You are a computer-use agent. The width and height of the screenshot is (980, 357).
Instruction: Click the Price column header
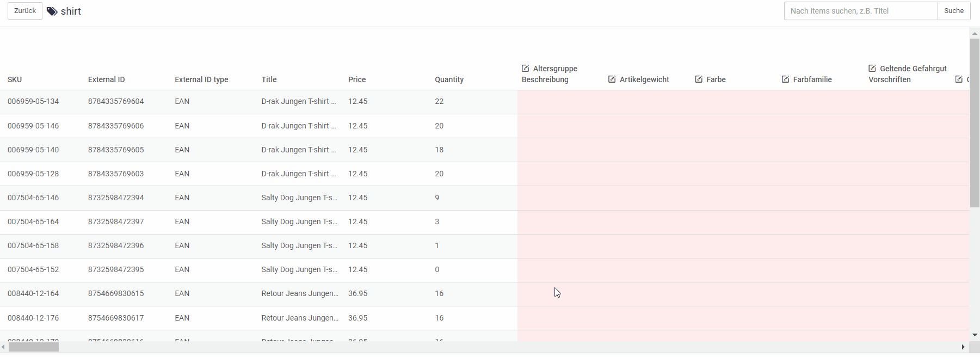(357, 79)
